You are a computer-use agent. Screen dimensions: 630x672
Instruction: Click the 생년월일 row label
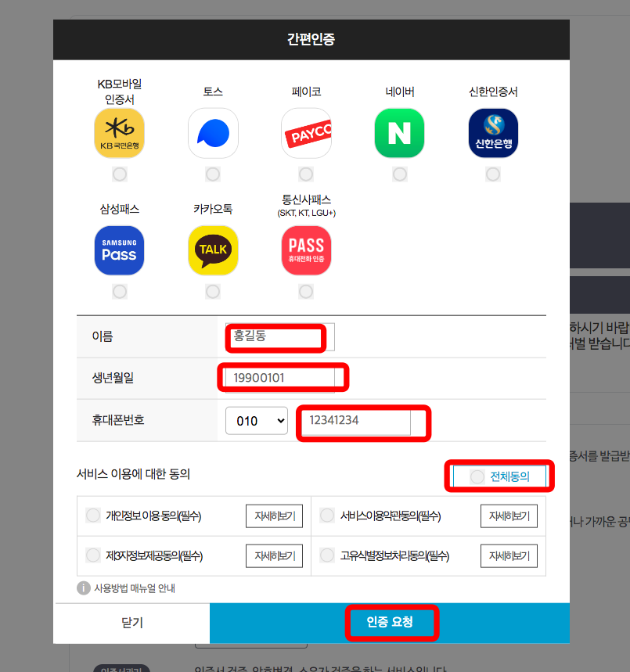coord(113,378)
